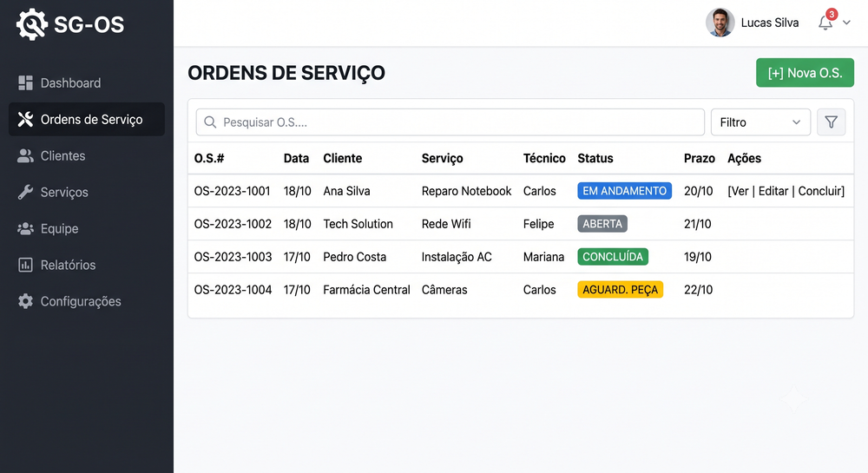Open Equipe menu item
The height and width of the screenshot is (473, 868).
tap(87, 228)
